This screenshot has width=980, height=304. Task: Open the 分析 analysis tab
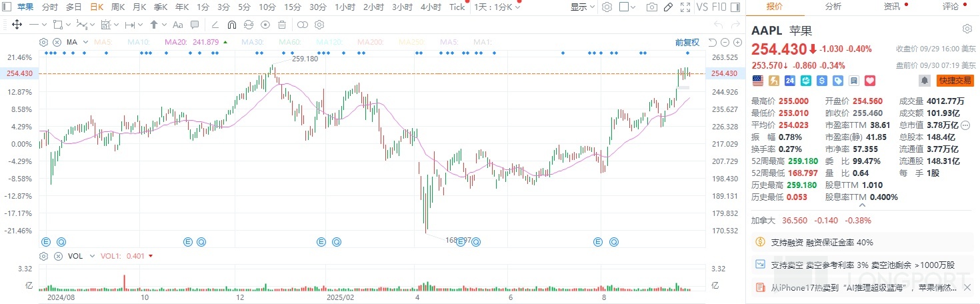coord(833,7)
